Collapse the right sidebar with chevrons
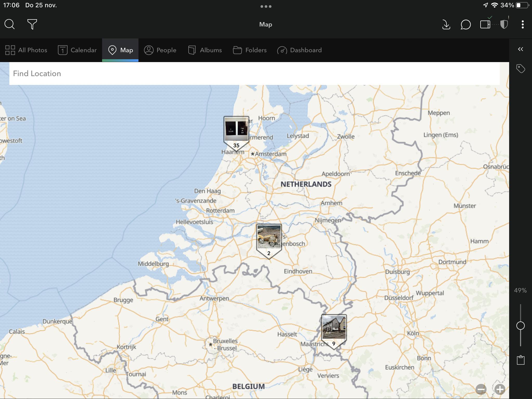 521,49
